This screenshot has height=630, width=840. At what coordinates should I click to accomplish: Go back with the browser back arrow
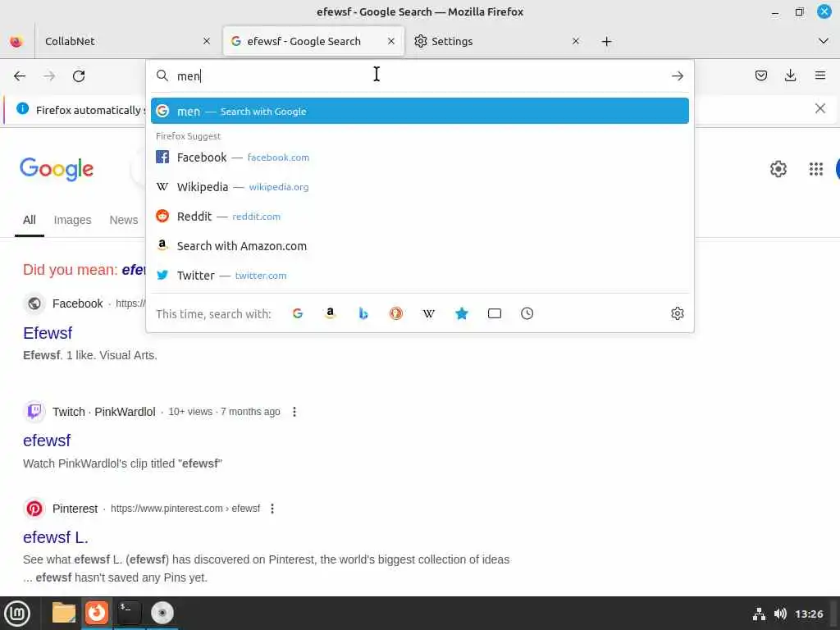point(20,76)
